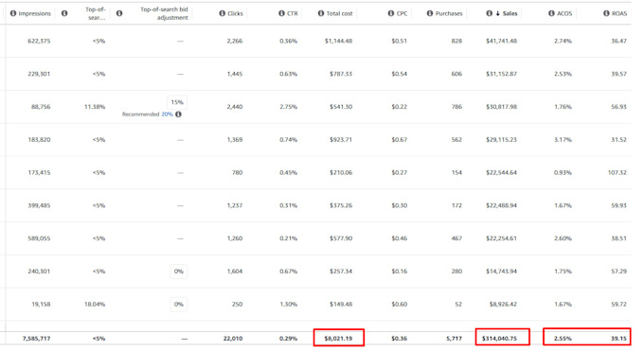The image size is (644, 351).
Task: Open the Impressions column info icon
Action: coord(13,13)
